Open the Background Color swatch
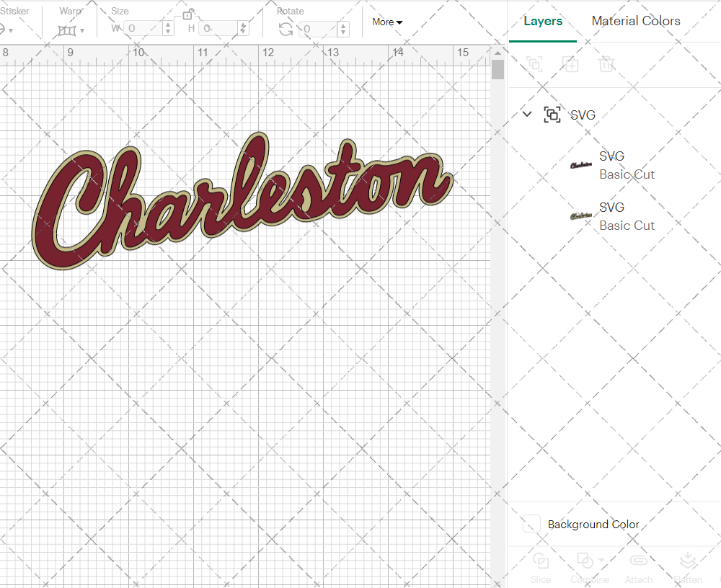Image resolution: width=721 pixels, height=588 pixels. click(531, 524)
